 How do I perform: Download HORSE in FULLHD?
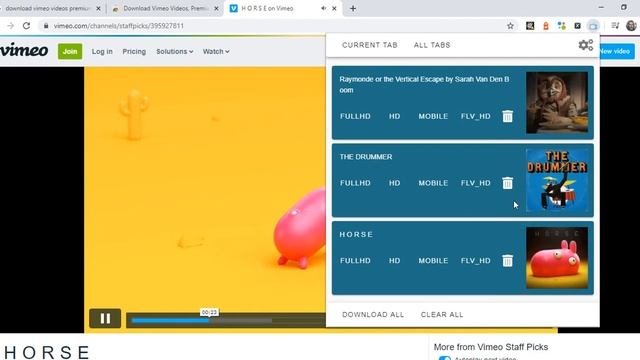pyautogui.click(x=355, y=260)
